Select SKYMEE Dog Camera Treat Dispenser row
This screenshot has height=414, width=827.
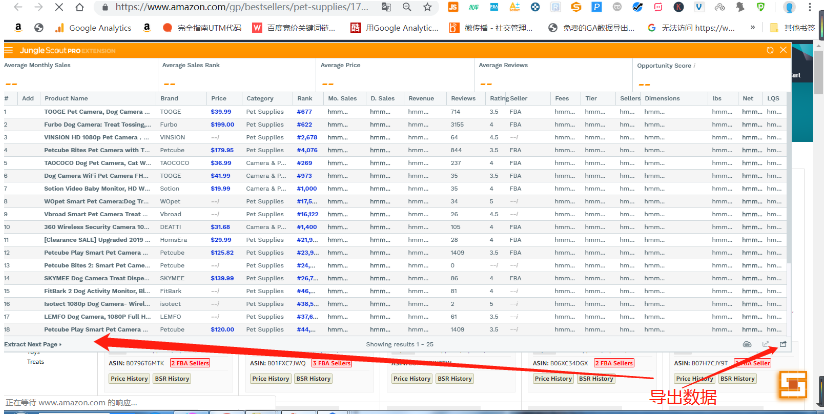pyautogui.click(x=395, y=278)
